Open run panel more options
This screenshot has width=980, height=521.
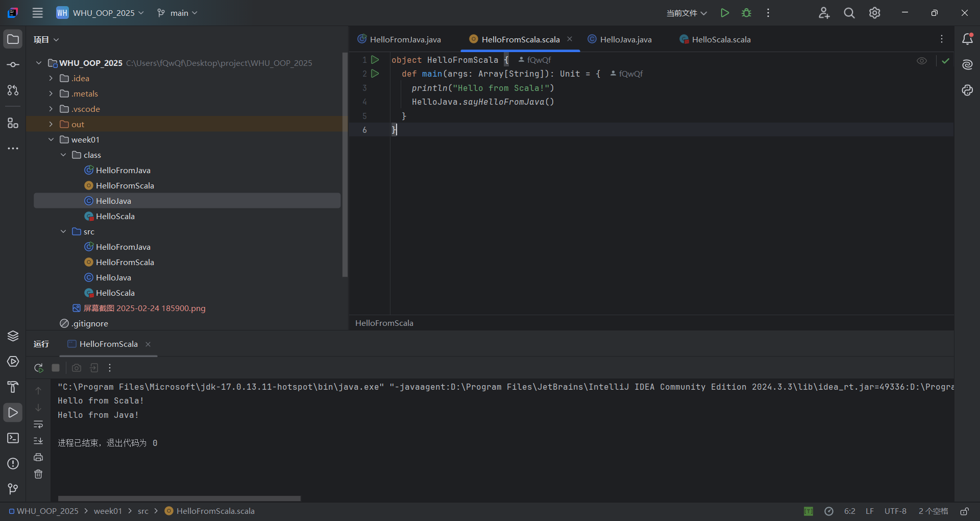click(x=110, y=368)
